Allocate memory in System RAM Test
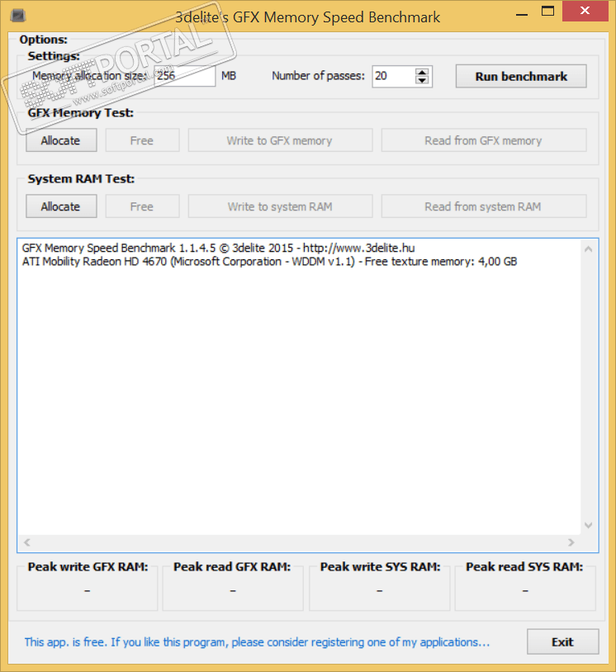 [x=61, y=206]
